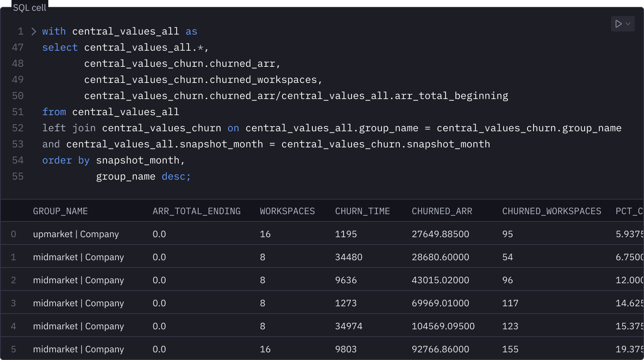Select the CHURNED_WORKSPACES column header
Screen dimensions: 644x360
(x=552, y=211)
